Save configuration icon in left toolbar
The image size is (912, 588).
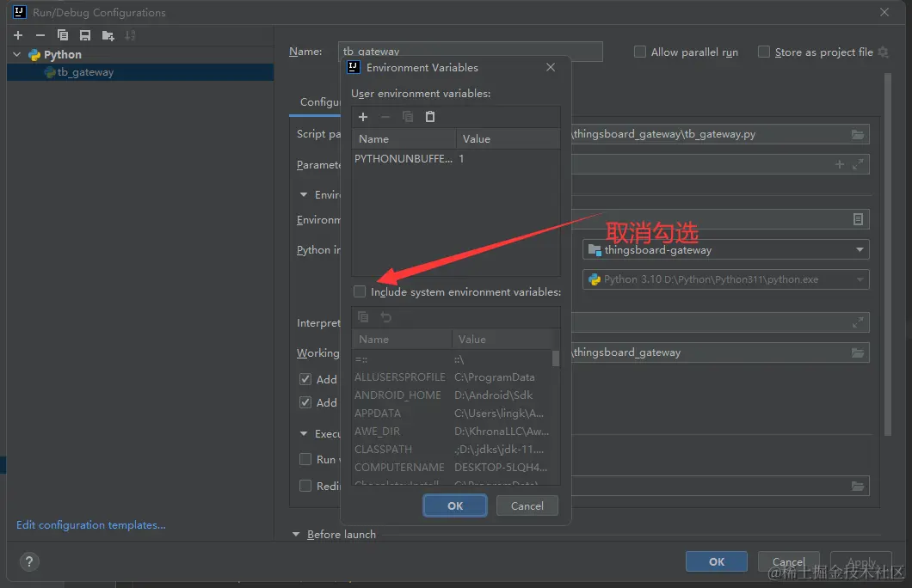pyautogui.click(x=85, y=35)
